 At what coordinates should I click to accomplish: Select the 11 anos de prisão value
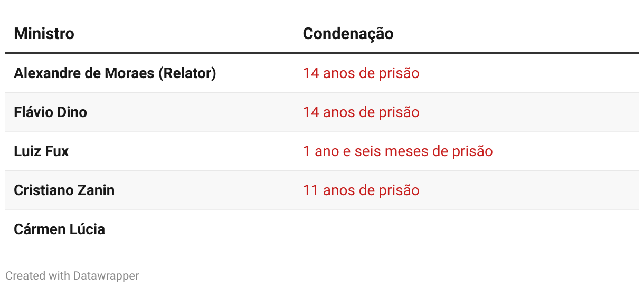coord(361,190)
